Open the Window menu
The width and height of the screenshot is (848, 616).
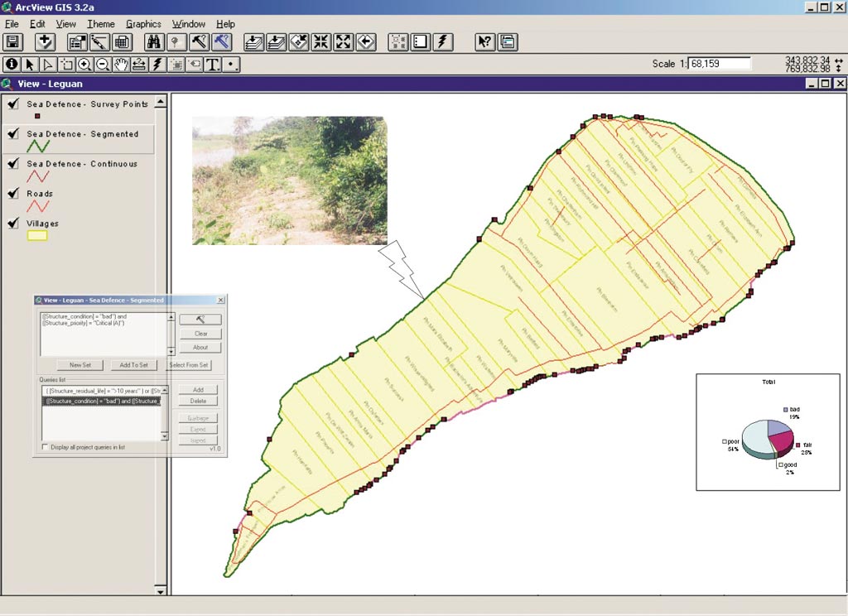pyautogui.click(x=189, y=24)
